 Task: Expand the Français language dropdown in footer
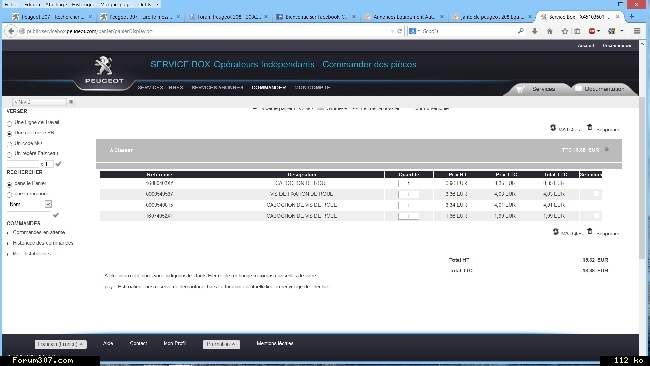click(61, 344)
